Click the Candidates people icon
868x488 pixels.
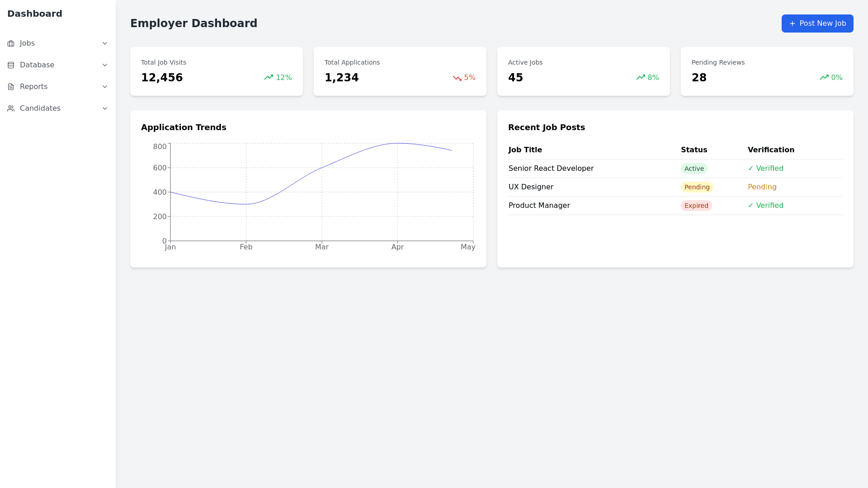click(x=11, y=108)
